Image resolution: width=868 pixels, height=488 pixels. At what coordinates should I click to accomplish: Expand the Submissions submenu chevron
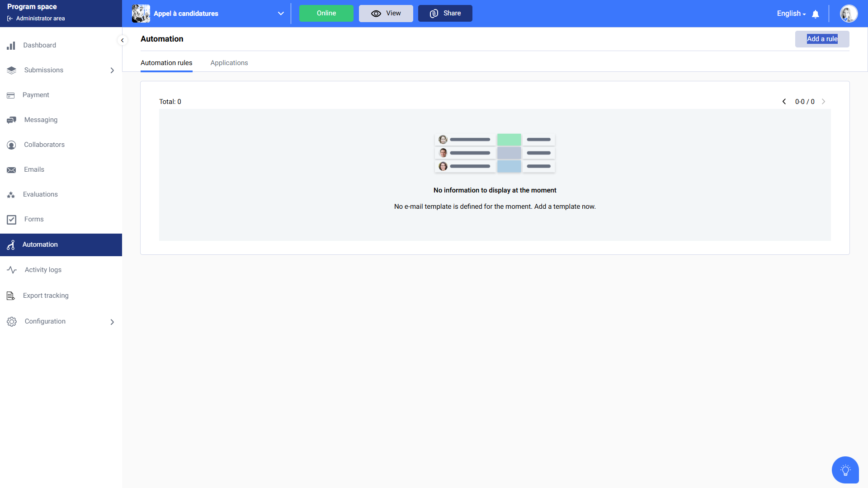click(112, 70)
